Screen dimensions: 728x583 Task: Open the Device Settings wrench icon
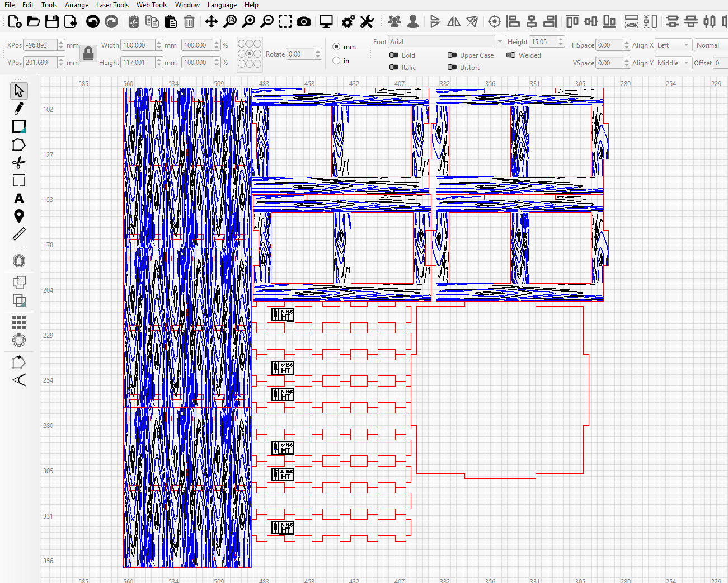click(367, 21)
